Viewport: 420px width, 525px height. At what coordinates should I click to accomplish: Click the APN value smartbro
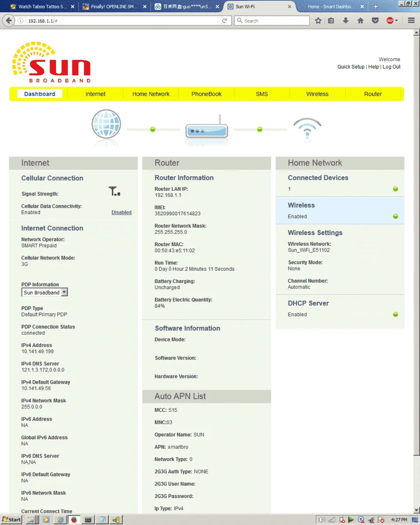pos(178,447)
